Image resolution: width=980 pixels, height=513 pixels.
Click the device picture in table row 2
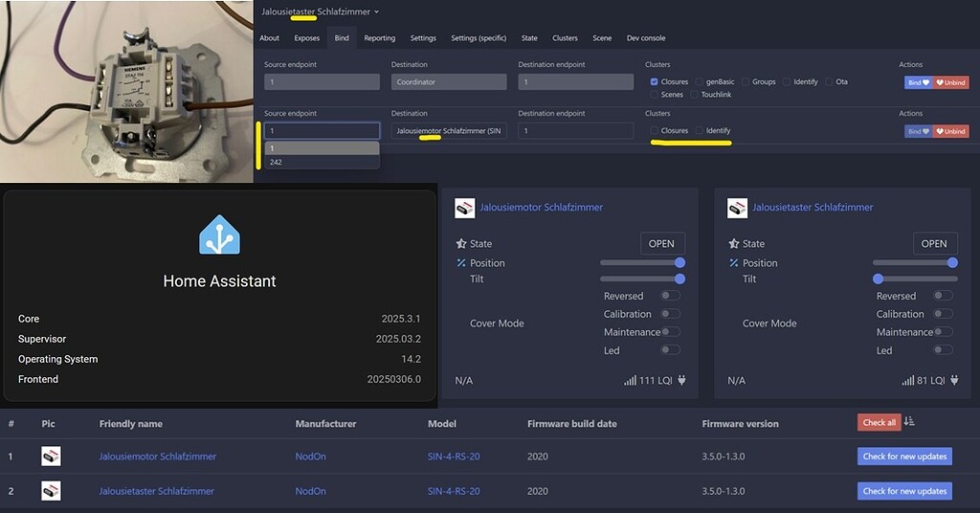(x=51, y=491)
